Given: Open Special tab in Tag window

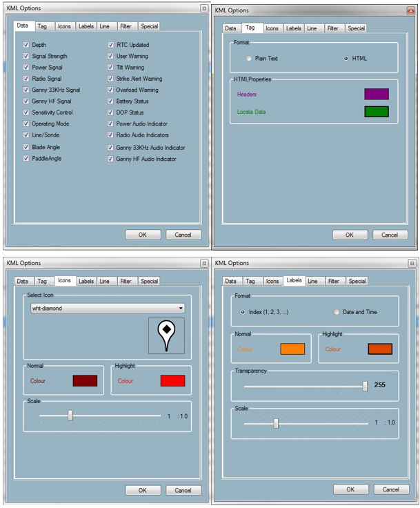Looking at the screenshot, I should 356,28.
